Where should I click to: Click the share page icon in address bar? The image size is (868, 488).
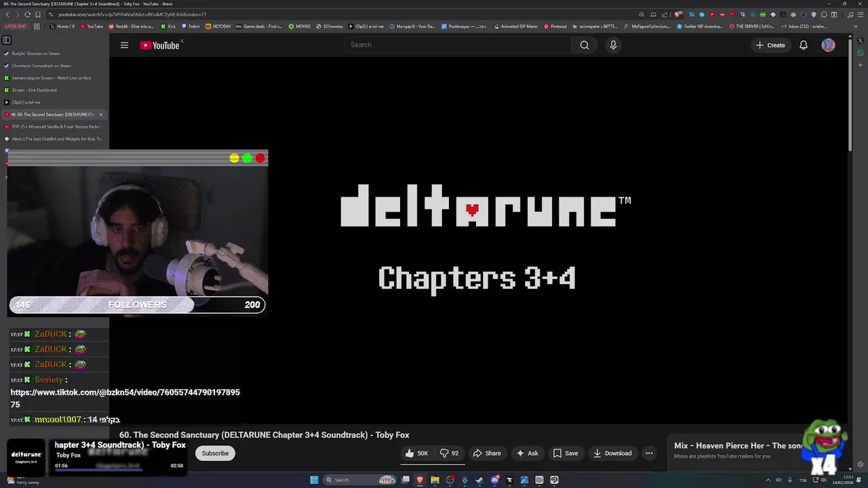click(665, 14)
